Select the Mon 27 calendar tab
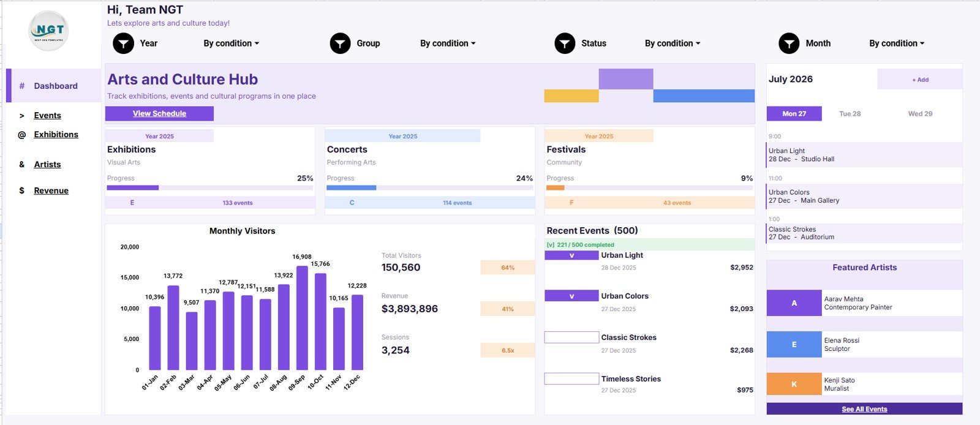Image resolution: width=980 pixels, height=425 pixels. (x=794, y=114)
